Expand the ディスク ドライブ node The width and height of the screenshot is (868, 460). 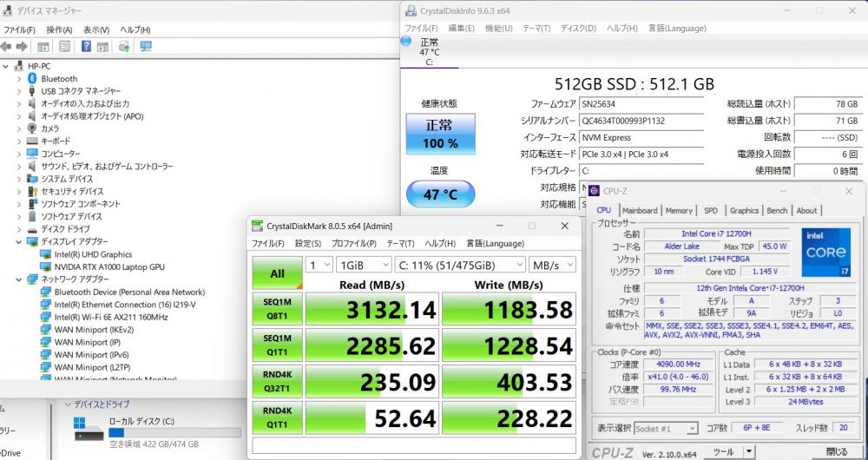point(19,228)
